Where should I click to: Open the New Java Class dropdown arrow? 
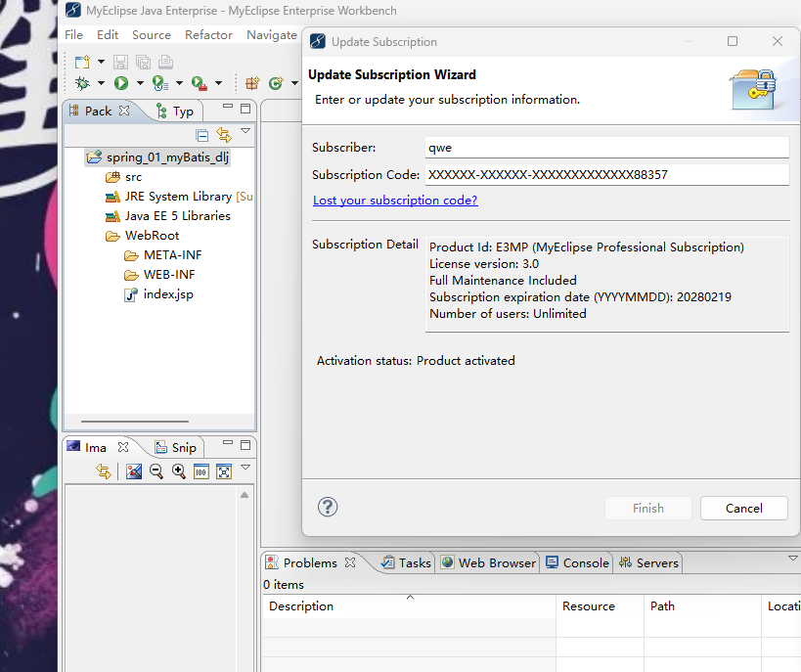[x=294, y=83]
